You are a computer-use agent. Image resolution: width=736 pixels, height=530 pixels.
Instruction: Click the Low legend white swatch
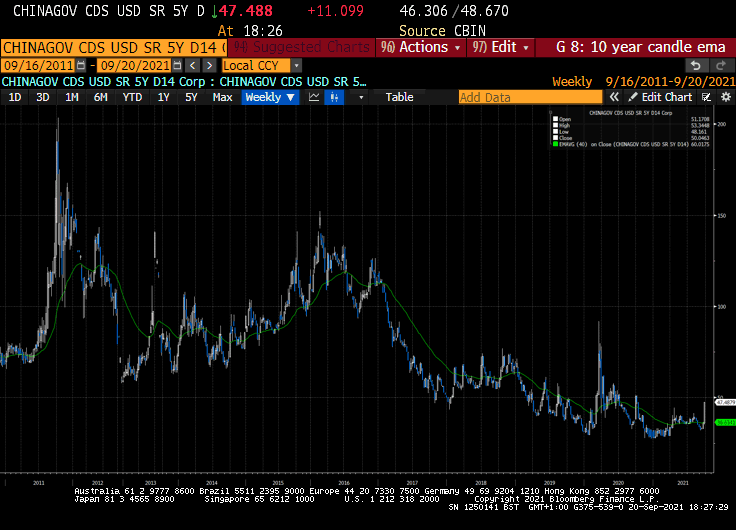pyautogui.click(x=555, y=132)
